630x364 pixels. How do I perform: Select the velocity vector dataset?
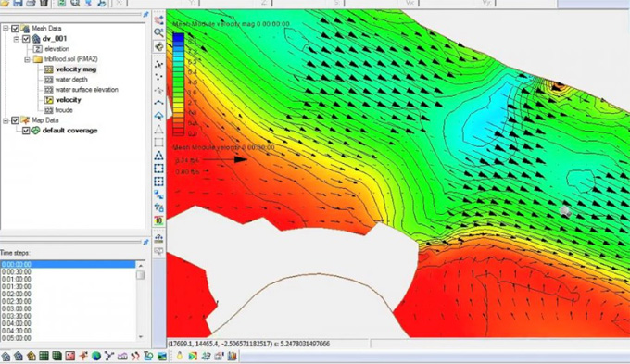69,100
